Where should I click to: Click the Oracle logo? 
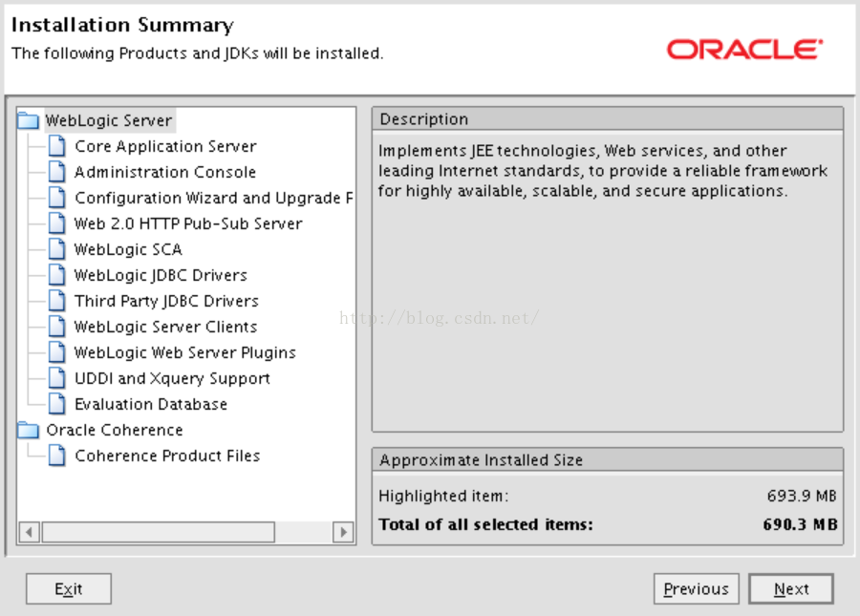744,50
